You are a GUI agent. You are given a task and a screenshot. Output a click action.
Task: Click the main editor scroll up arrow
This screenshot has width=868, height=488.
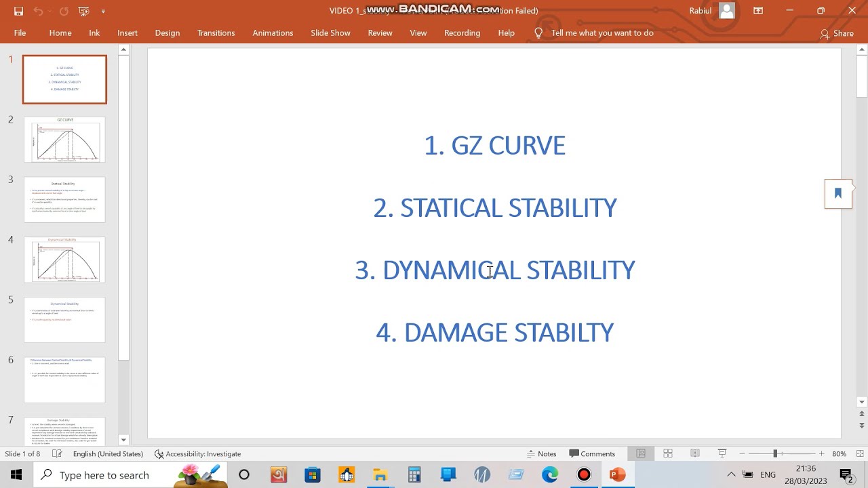click(862, 49)
